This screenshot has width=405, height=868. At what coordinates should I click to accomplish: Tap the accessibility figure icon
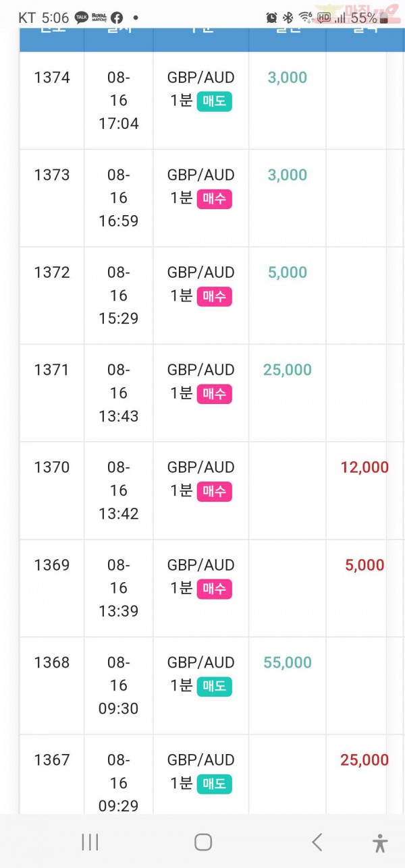380,843
